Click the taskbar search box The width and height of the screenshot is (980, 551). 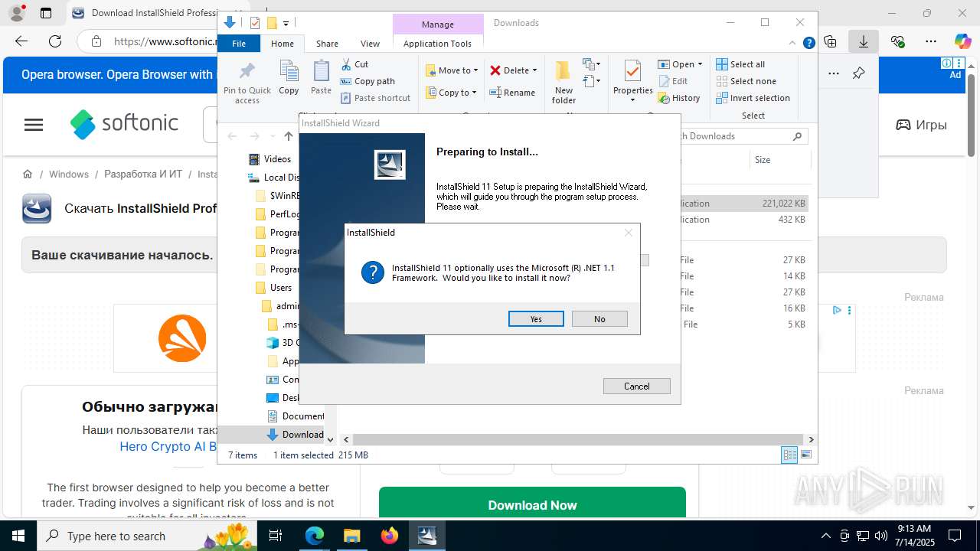[146, 536]
